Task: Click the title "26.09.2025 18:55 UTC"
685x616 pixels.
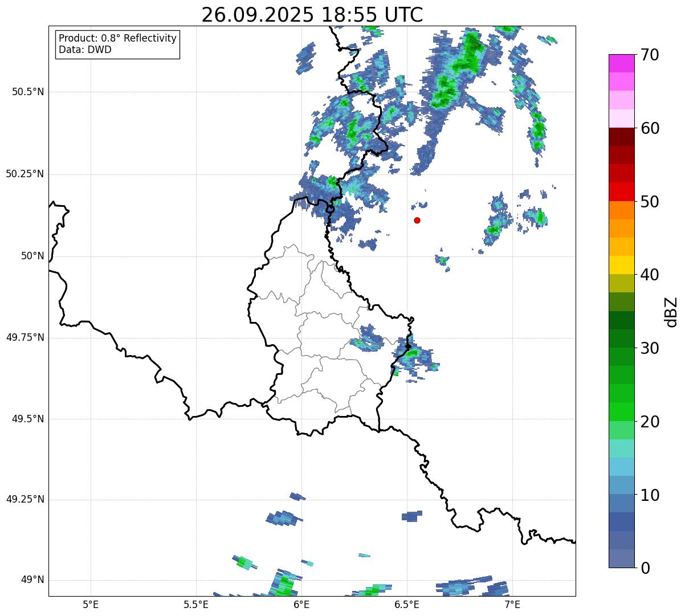Action: click(x=312, y=15)
